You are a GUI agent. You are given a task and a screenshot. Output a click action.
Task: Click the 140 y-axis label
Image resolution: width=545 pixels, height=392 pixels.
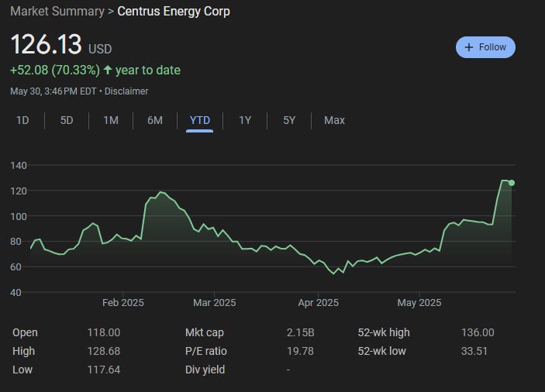[19, 166]
